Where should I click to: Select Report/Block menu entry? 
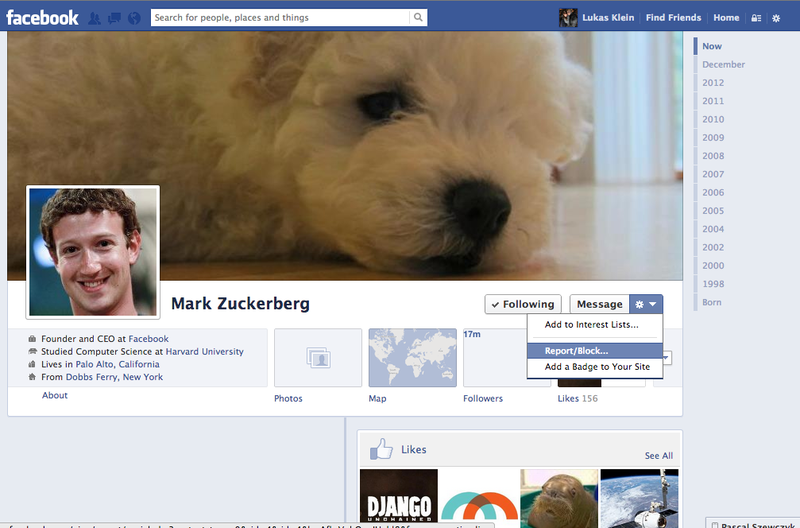(x=595, y=350)
